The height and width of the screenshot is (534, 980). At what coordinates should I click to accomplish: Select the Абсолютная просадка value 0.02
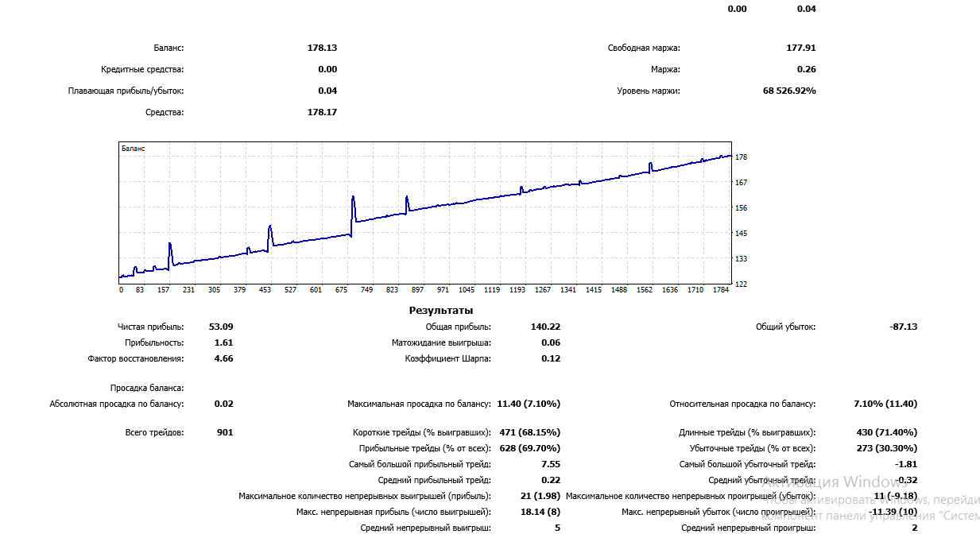223,404
